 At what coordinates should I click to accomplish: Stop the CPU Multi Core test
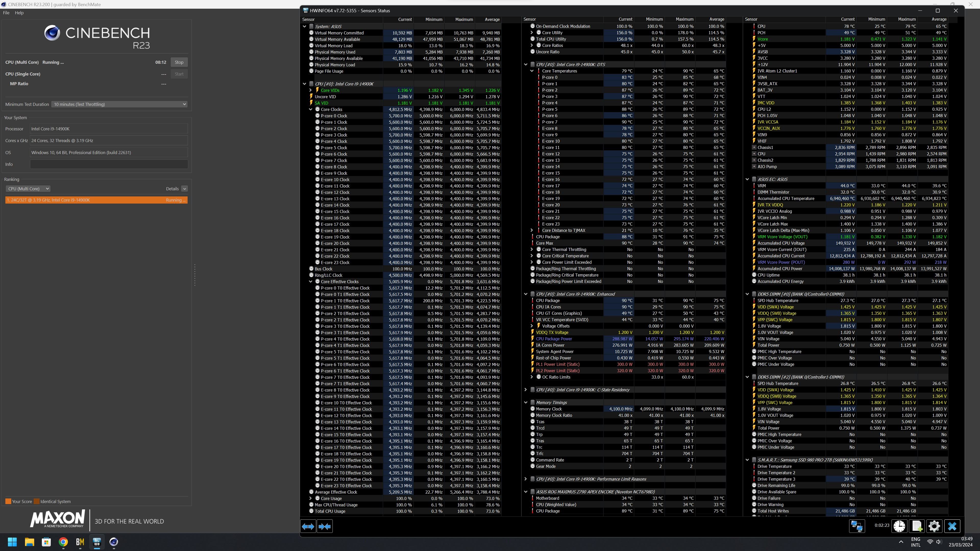click(179, 62)
